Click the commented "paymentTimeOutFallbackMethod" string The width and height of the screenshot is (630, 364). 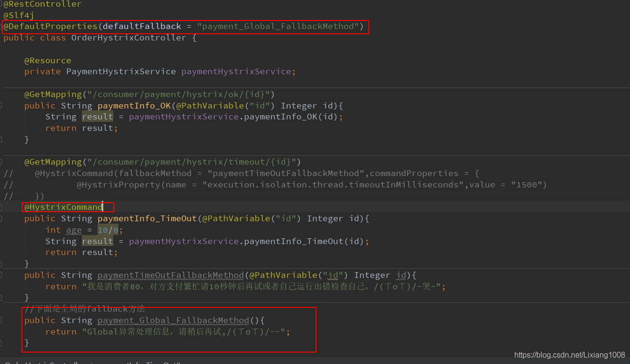point(286,173)
